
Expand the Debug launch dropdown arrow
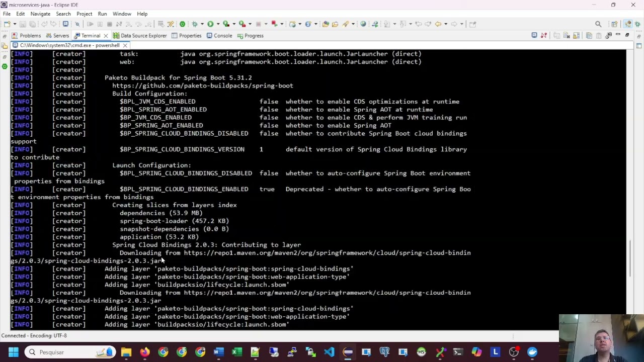tap(202, 24)
